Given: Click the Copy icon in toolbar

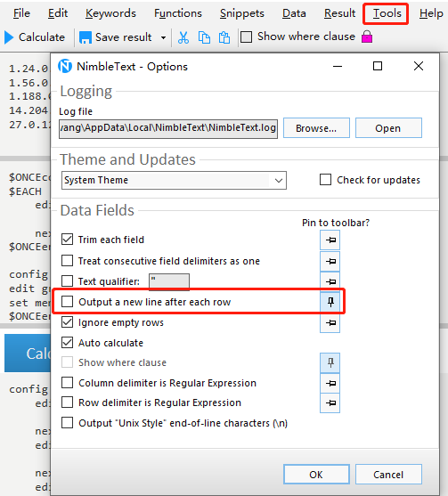Looking at the screenshot, I should pyautogui.click(x=204, y=37).
